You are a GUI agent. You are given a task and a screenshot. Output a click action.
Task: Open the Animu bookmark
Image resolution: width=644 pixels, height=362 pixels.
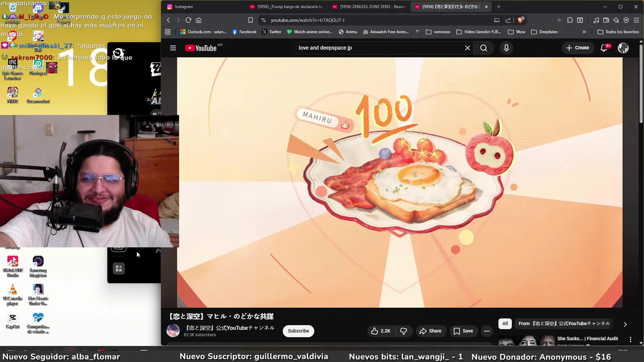point(348,32)
